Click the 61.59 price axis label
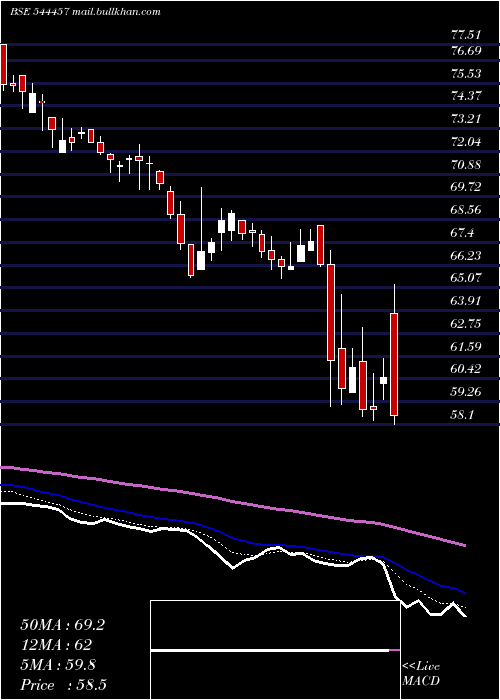 point(466,346)
